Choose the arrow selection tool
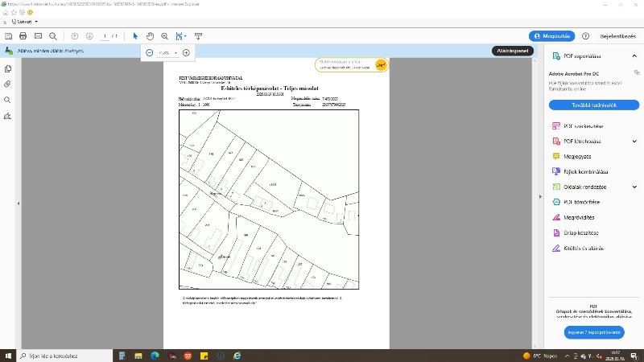Viewport: 644px width, 362px height. [x=135, y=36]
